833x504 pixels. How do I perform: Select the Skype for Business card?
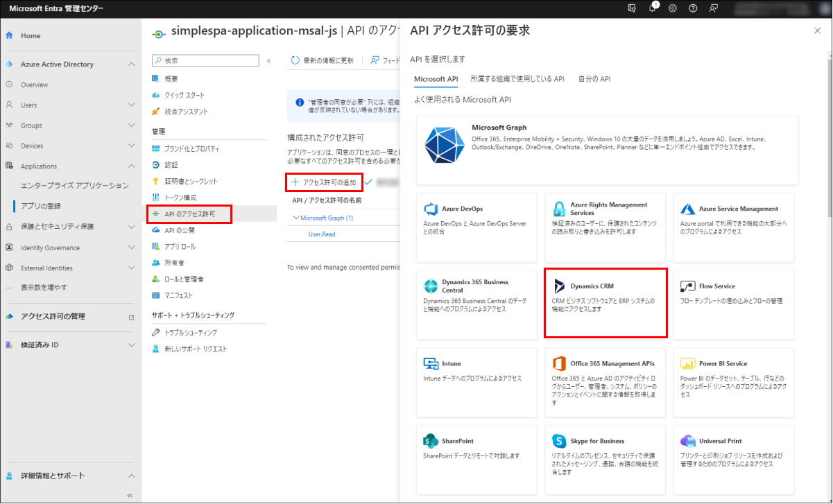pos(606,460)
